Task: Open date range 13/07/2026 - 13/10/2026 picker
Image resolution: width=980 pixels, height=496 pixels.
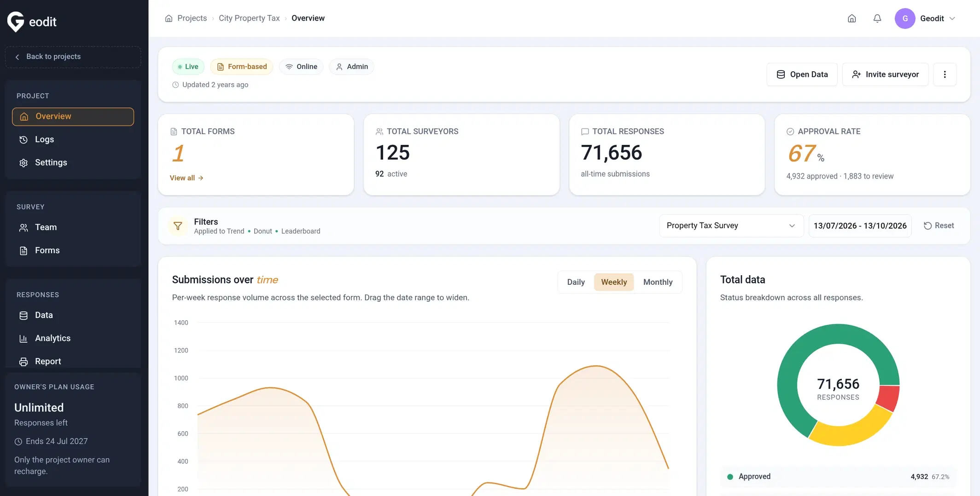Action: point(860,225)
